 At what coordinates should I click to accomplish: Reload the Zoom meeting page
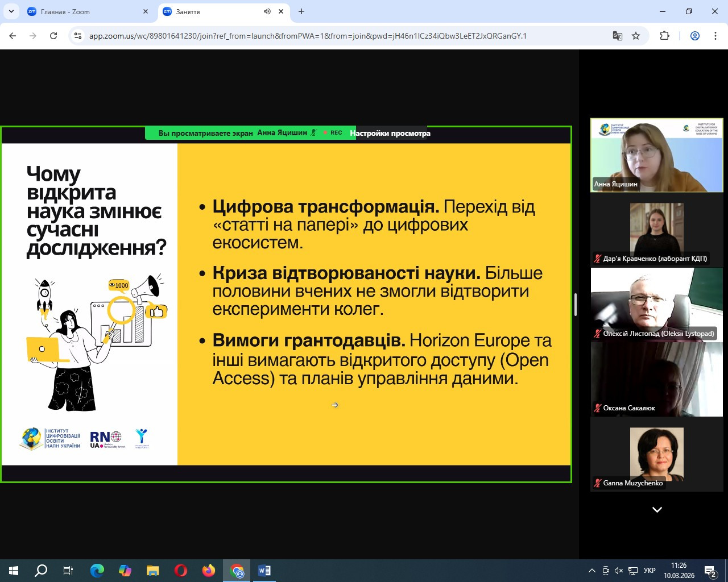pyautogui.click(x=53, y=36)
